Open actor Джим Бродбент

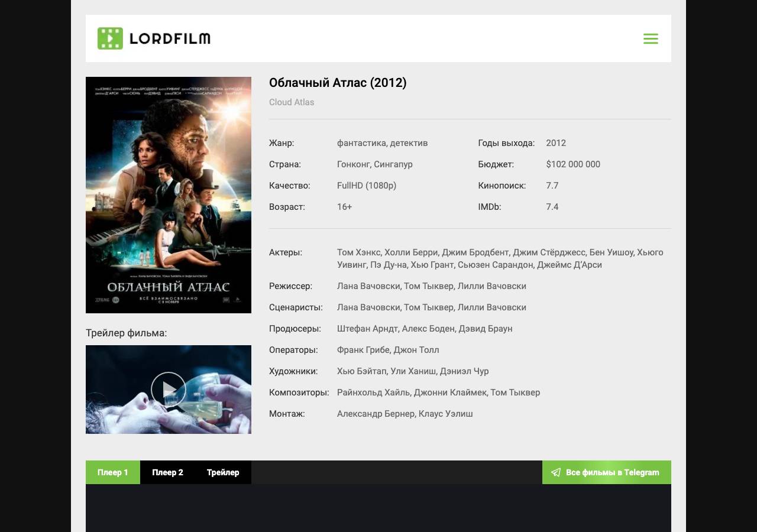[475, 252]
